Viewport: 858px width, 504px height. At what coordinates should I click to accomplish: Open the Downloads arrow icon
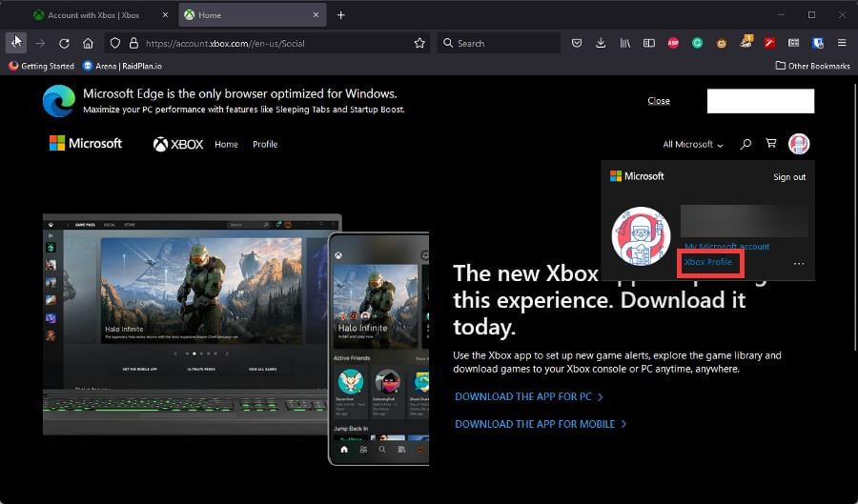(x=601, y=43)
